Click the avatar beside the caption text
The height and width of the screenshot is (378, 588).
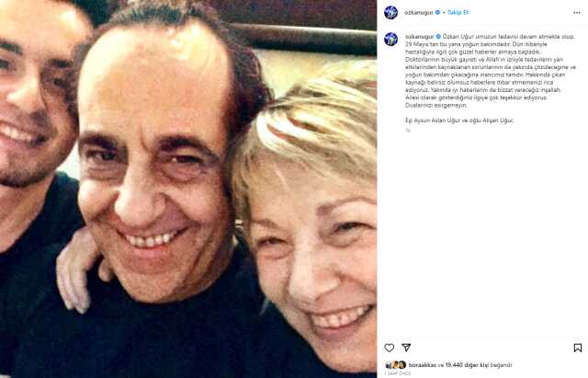(x=390, y=39)
